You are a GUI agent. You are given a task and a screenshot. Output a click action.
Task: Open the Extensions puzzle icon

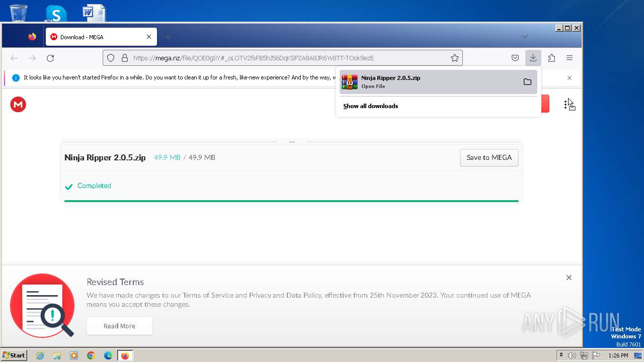pyautogui.click(x=551, y=58)
